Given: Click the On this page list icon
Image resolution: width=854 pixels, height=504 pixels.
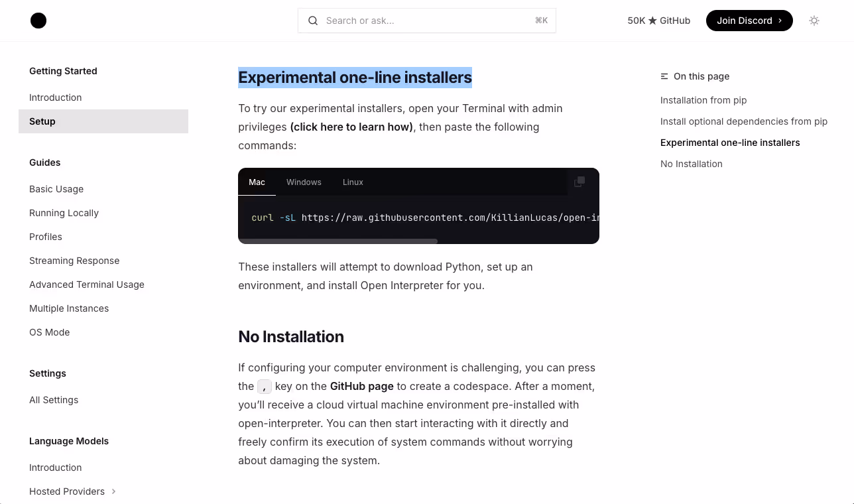Looking at the screenshot, I should 664,76.
